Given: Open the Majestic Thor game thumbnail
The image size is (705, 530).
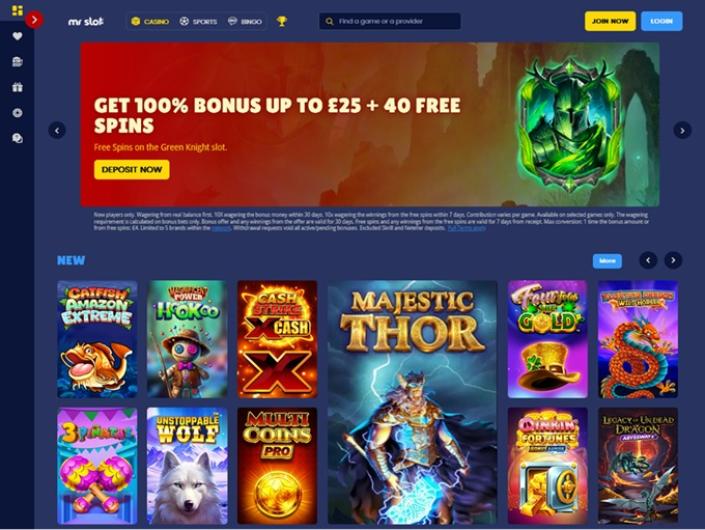Looking at the screenshot, I should click(x=412, y=402).
